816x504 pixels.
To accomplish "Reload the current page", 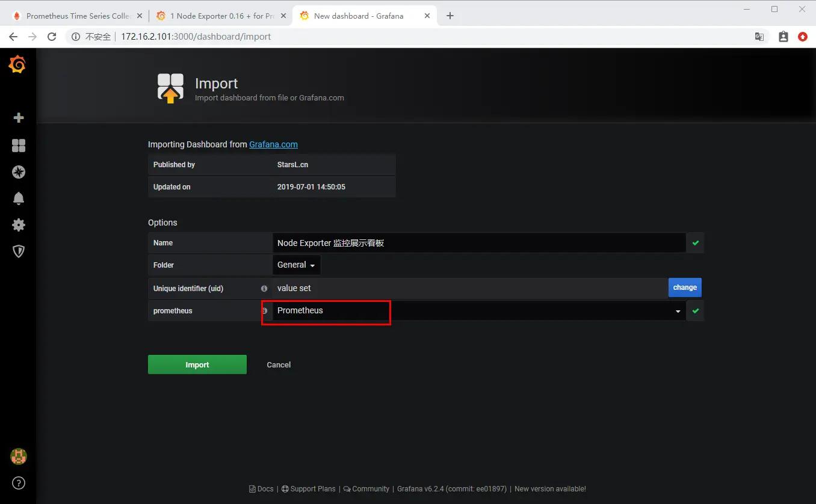I will 52,37.
